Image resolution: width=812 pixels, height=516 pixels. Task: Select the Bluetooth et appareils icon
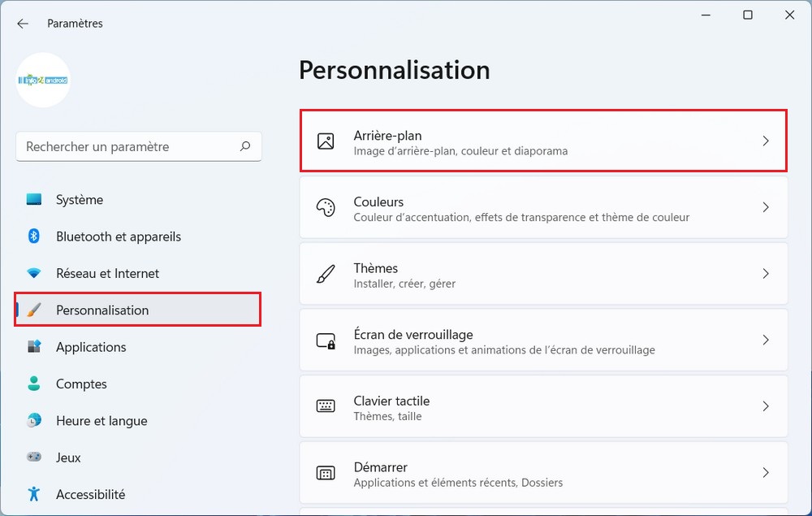(x=33, y=236)
